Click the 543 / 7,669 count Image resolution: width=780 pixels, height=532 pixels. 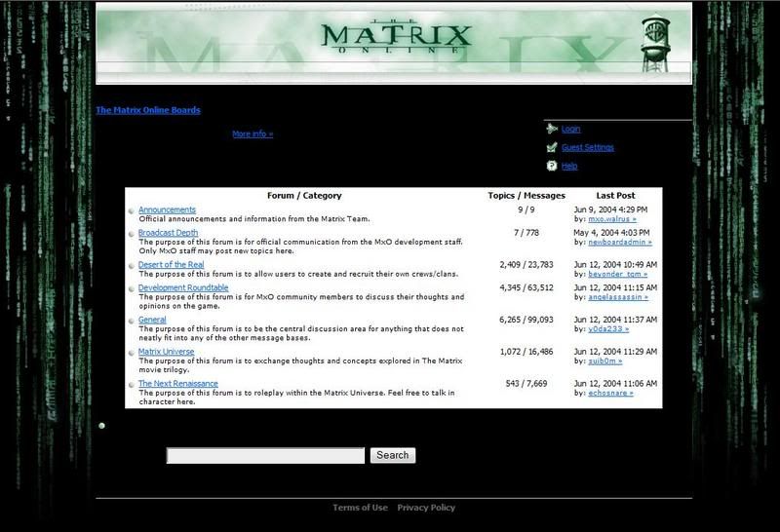click(526, 383)
